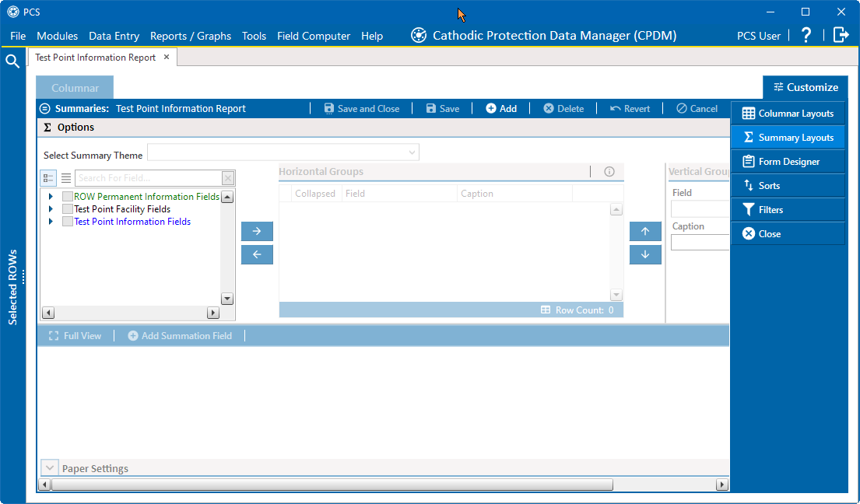
Task: Expand ROW Permanent Information Fields node
Action: tap(51, 197)
